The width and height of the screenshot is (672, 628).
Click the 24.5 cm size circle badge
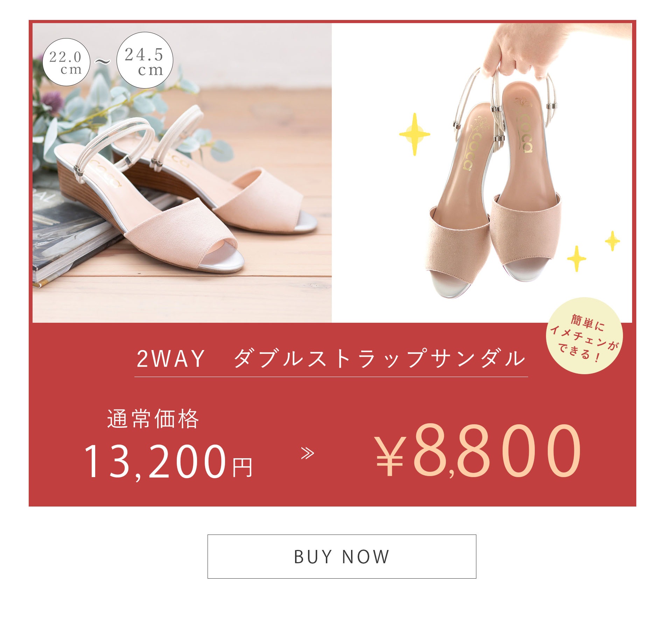click(x=145, y=61)
